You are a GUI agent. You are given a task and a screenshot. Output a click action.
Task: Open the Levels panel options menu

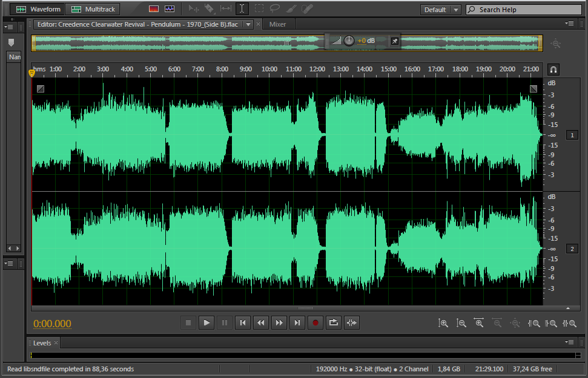[569, 342]
